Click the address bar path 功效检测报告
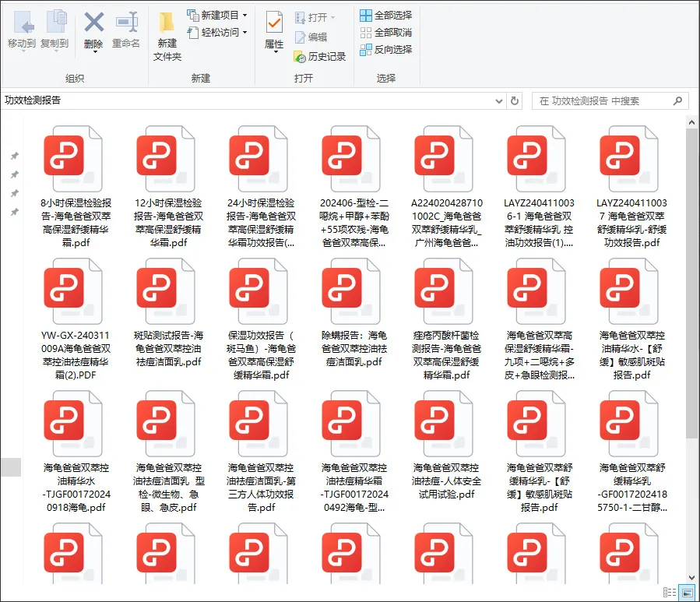This screenshot has height=602, width=700. pyautogui.click(x=33, y=100)
